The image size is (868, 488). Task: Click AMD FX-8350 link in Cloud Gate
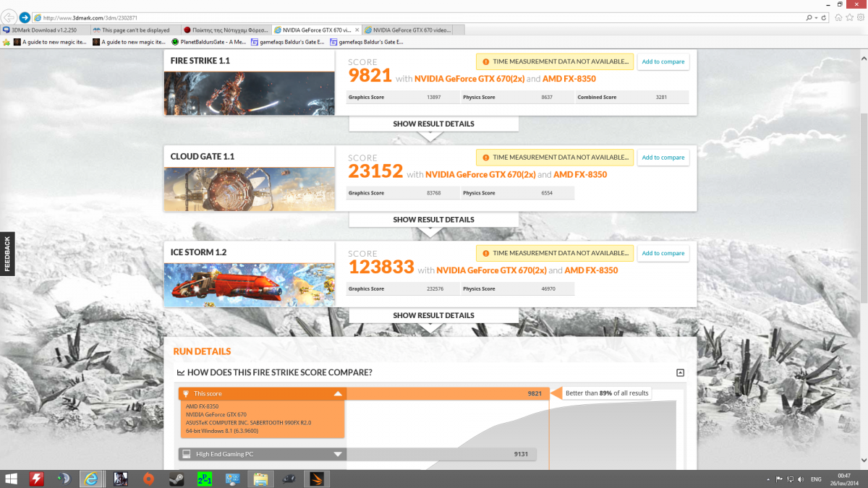pos(580,174)
